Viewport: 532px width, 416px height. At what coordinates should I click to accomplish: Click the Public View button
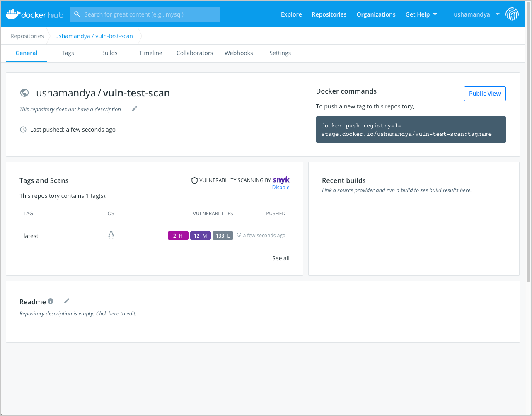tap(485, 94)
